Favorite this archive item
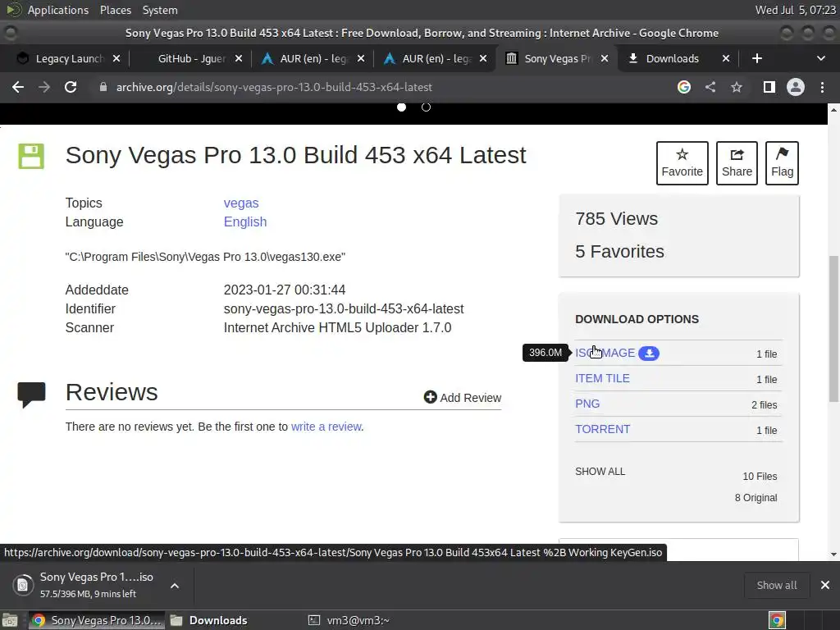 [x=682, y=163]
